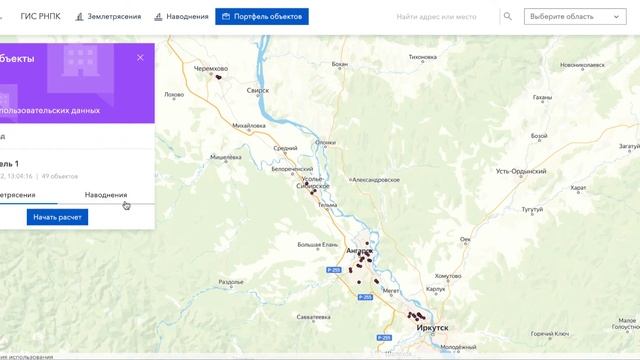The width and height of the screenshot is (640, 360).
Task: Click the Тельма label on map
Action: pyautogui.click(x=327, y=204)
